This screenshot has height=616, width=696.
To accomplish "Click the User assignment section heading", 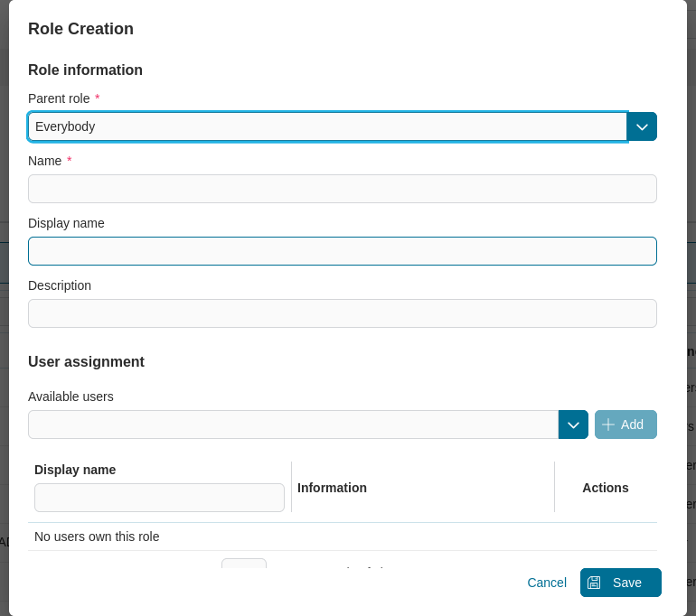I will click(x=86, y=361).
